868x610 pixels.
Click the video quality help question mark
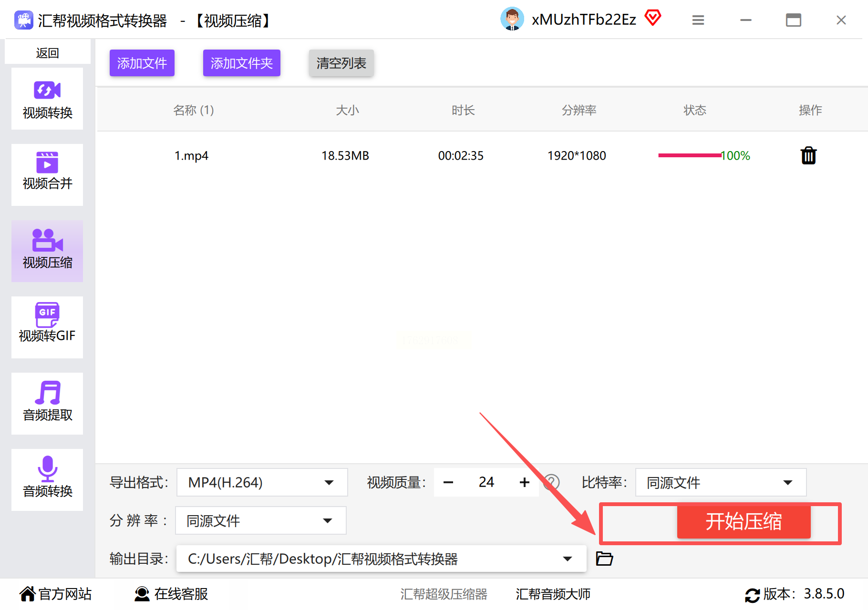pos(552,482)
